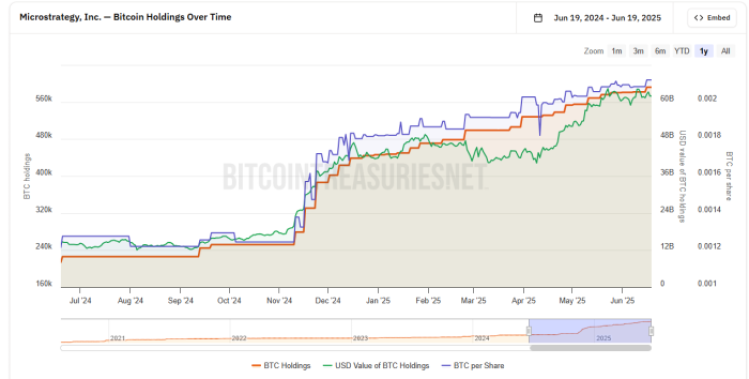The width and height of the screenshot is (749, 379).
Task: Set chart zoom to YTD
Action: tap(682, 51)
